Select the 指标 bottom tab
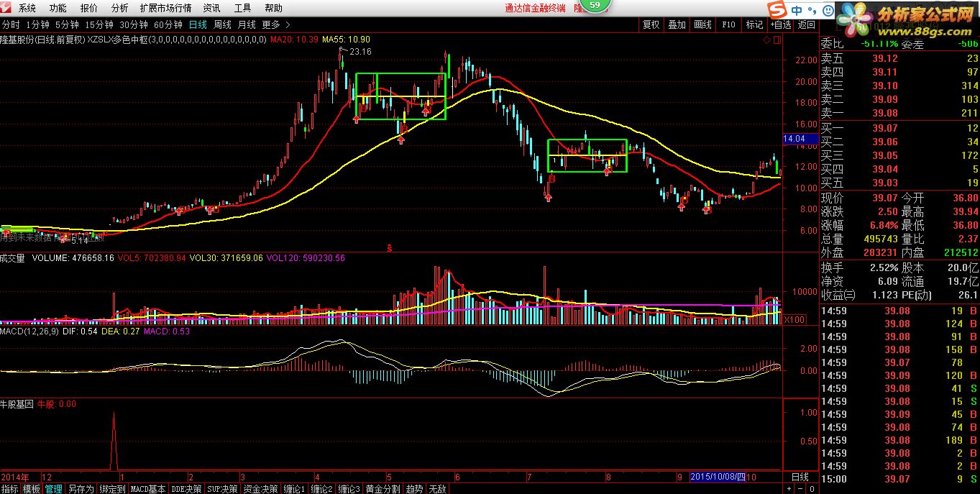This screenshot has width=980, height=494. pos(10,489)
